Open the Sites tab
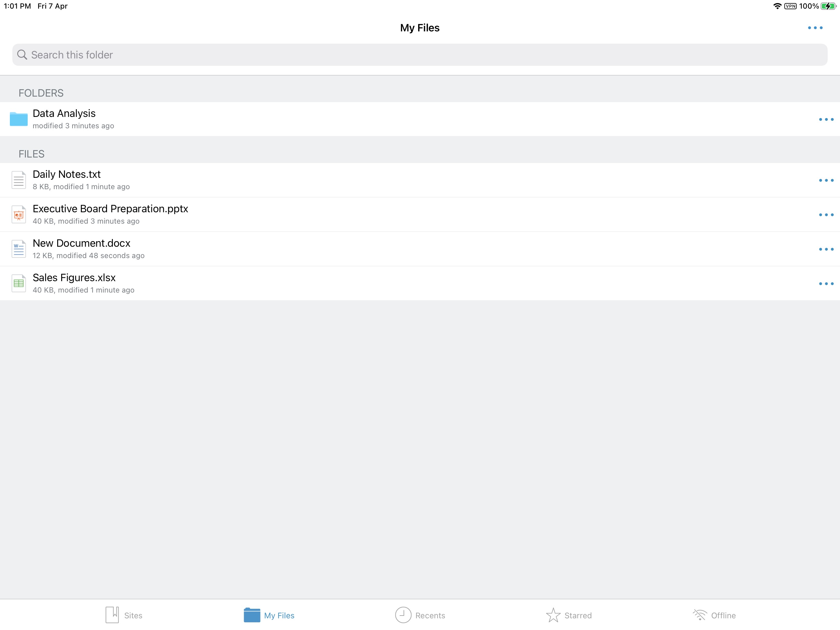This screenshot has height=630, width=840. pyautogui.click(x=124, y=615)
